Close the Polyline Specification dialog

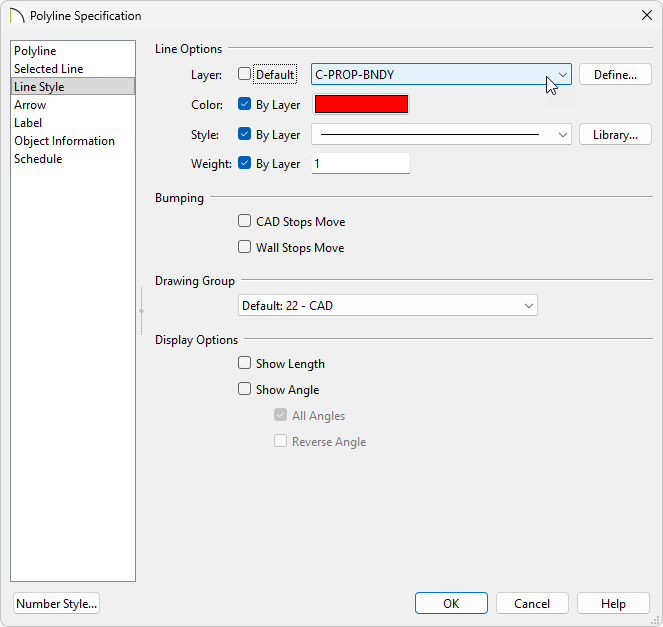pos(645,16)
